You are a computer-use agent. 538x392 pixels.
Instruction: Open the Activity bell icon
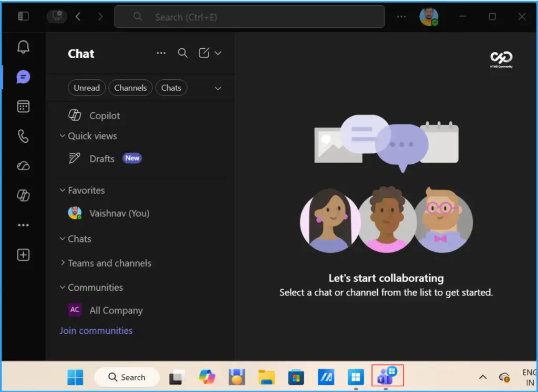pyautogui.click(x=23, y=47)
